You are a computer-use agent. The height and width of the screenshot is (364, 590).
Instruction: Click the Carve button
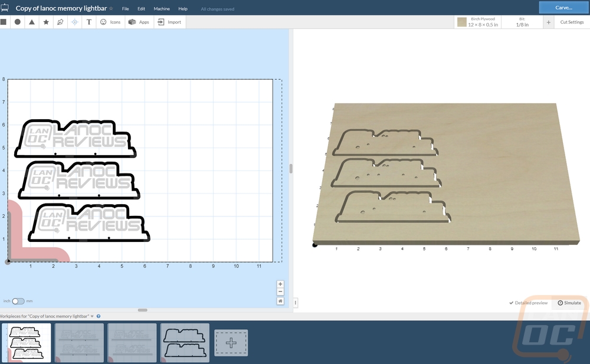pyautogui.click(x=563, y=8)
